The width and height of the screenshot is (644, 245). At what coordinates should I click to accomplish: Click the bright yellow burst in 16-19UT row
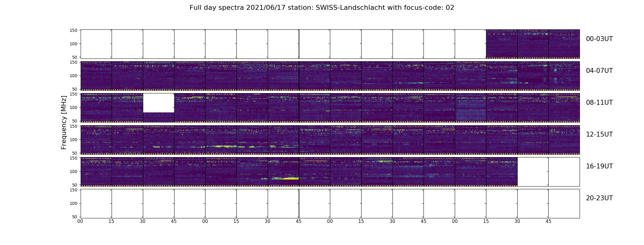pyautogui.click(x=290, y=178)
